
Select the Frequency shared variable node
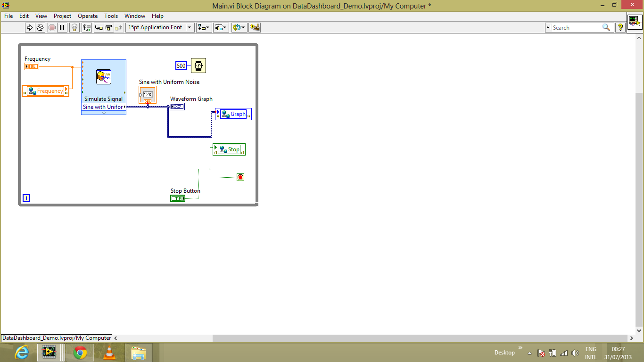tap(45, 91)
